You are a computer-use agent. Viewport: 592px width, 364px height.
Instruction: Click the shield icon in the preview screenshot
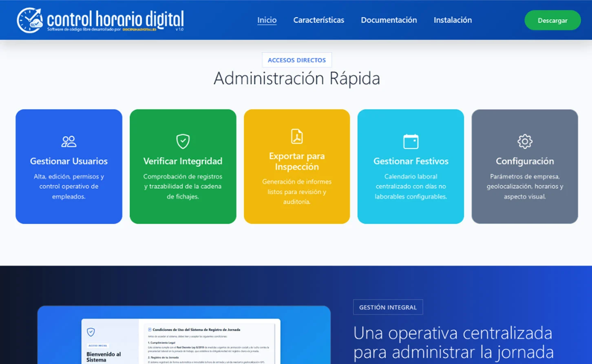click(91, 332)
